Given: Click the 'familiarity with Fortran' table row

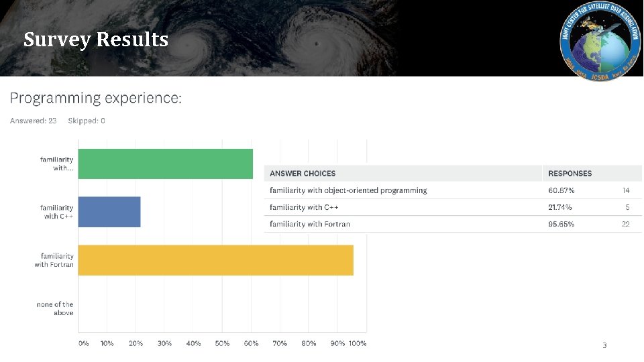Looking at the screenshot, I should (310, 224).
